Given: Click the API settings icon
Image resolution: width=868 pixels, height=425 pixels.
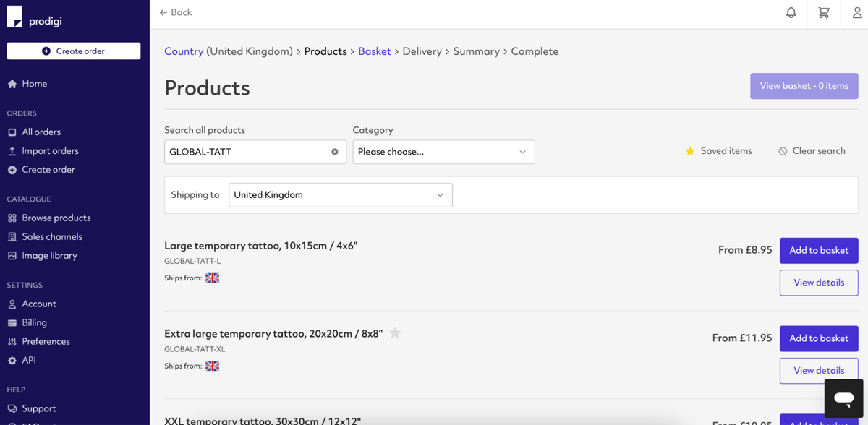Looking at the screenshot, I should 12,360.
